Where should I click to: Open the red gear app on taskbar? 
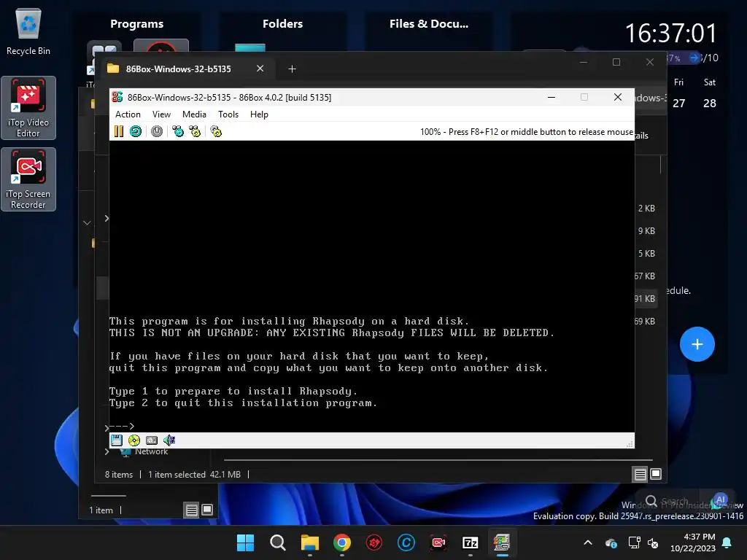(x=374, y=542)
